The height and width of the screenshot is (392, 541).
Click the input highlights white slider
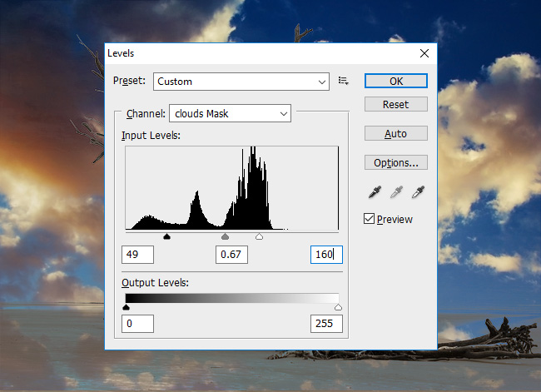259,237
